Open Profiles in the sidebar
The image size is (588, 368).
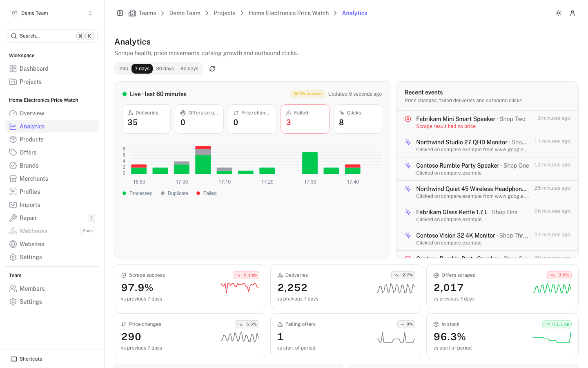52,192
